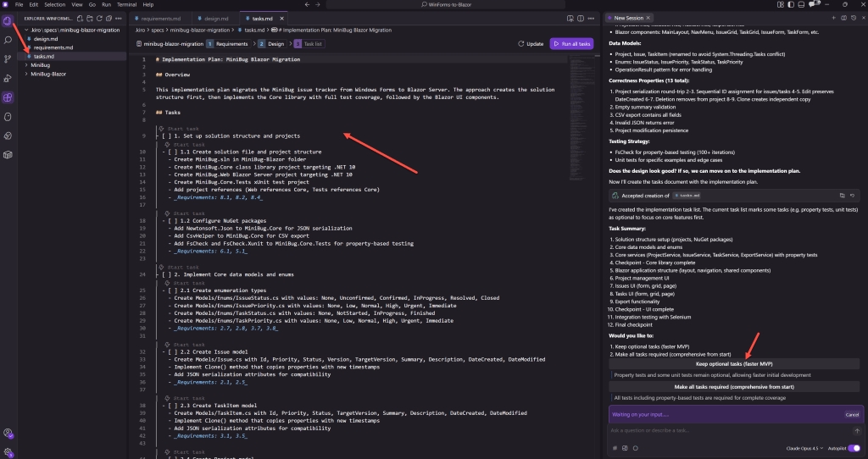Choose Make all tasks required option
Viewport: 868px width, 459px height.
point(733,385)
